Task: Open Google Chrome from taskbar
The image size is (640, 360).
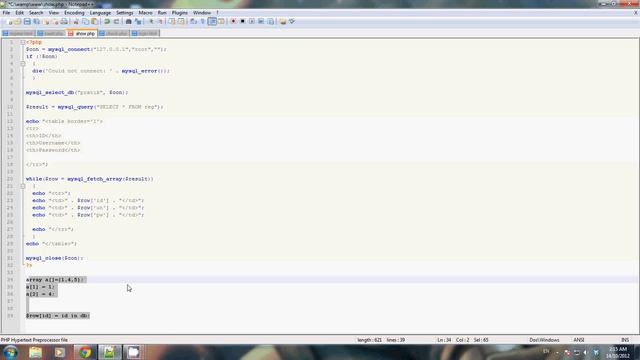Action: [x=85, y=352]
